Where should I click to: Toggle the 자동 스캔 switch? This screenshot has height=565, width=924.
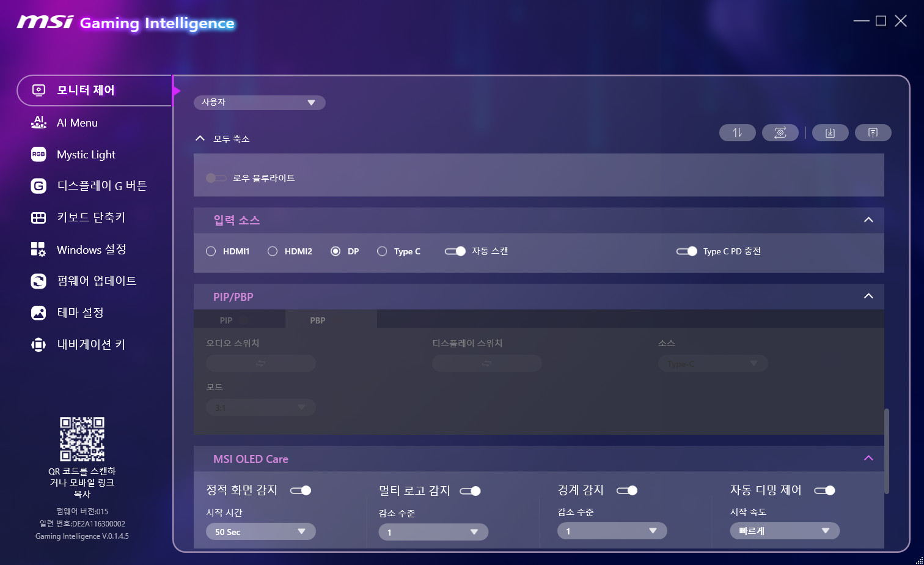pos(455,251)
